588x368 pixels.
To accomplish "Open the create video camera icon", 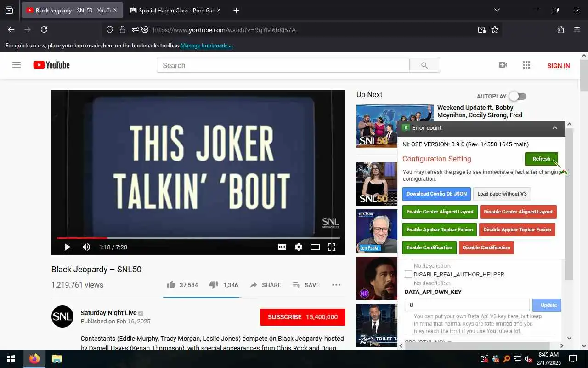I will pyautogui.click(x=503, y=65).
